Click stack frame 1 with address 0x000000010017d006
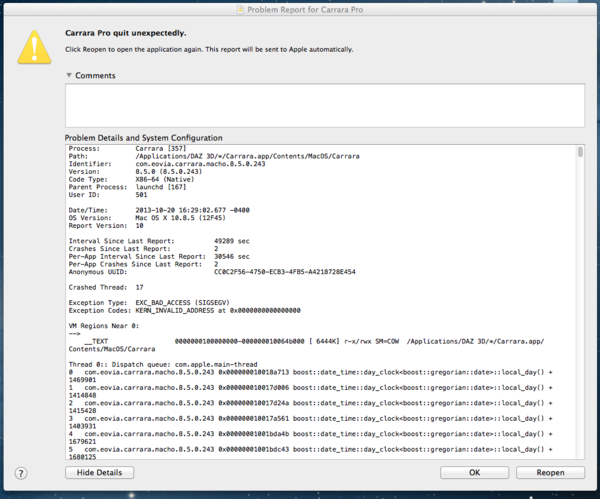600x499 pixels. click(310, 388)
